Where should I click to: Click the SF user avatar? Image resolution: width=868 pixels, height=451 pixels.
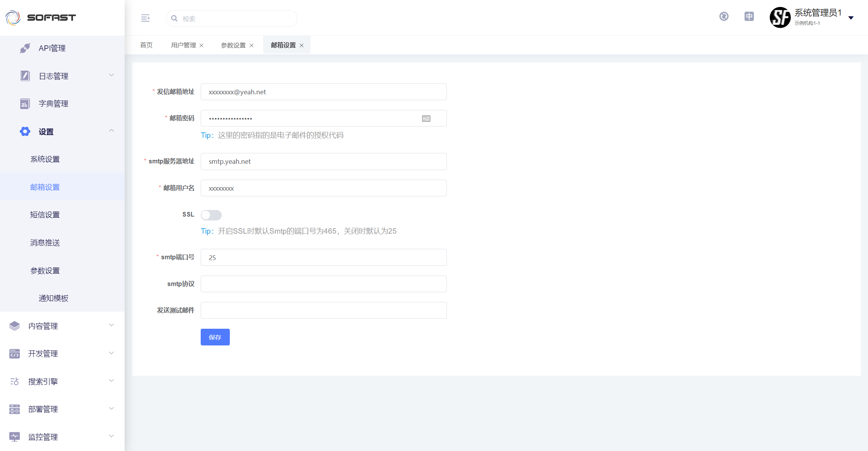(x=779, y=17)
